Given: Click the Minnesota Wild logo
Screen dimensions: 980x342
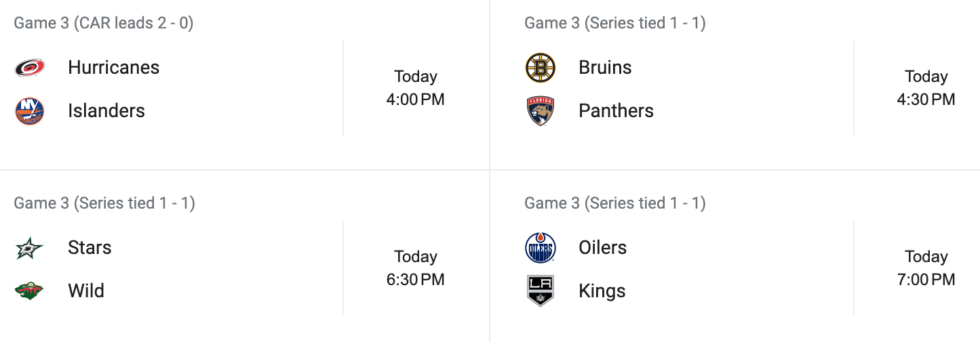Looking at the screenshot, I should [30, 291].
